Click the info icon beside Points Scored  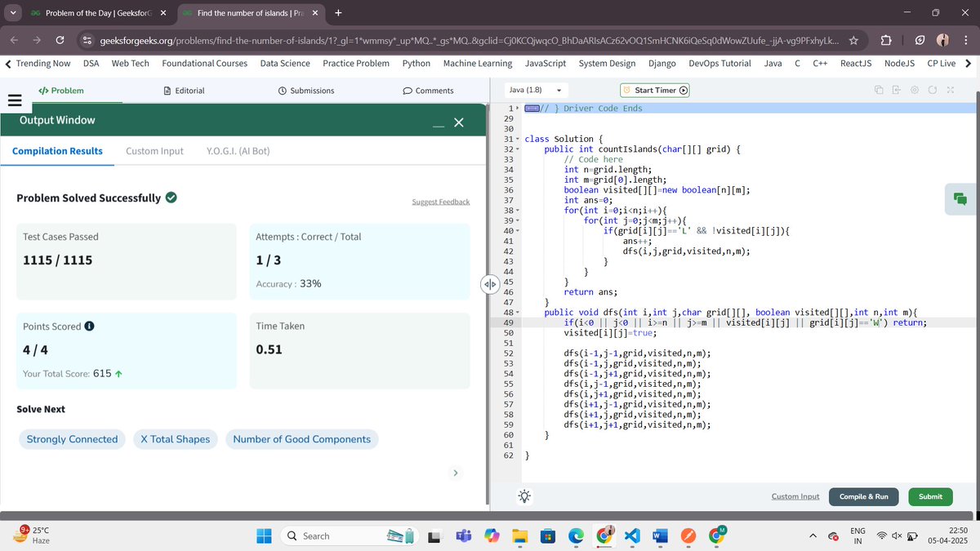[x=89, y=326]
